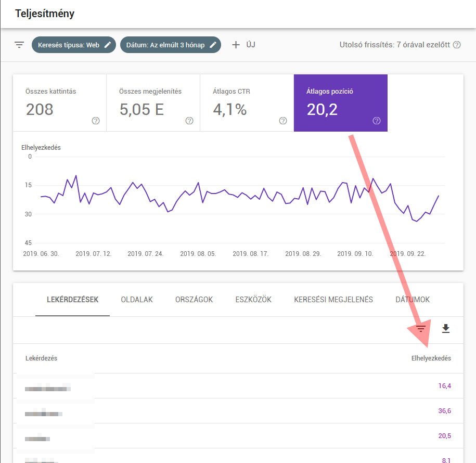Click help icon in Összes megjelenítés card
The image size is (476, 463).
pyautogui.click(x=189, y=121)
